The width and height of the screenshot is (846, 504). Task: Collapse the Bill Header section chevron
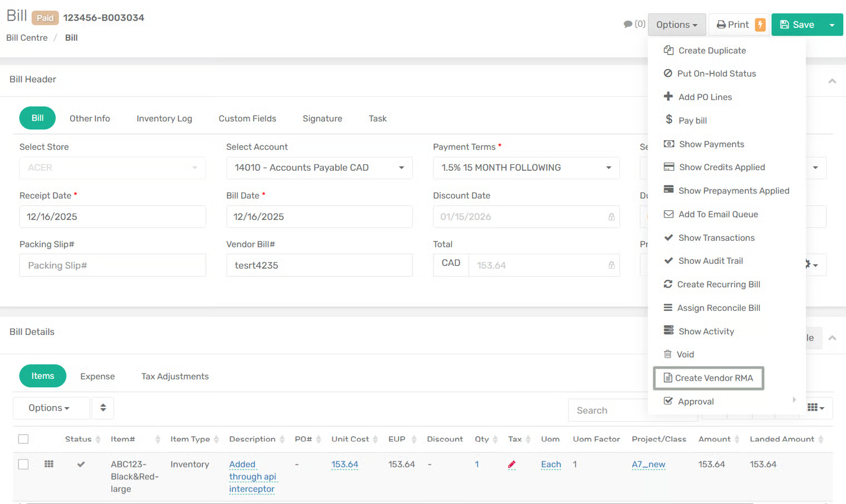click(x=832, y=81)
